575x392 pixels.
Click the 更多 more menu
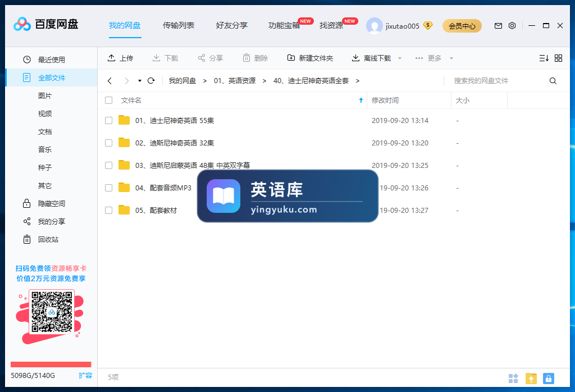(428, 58)
